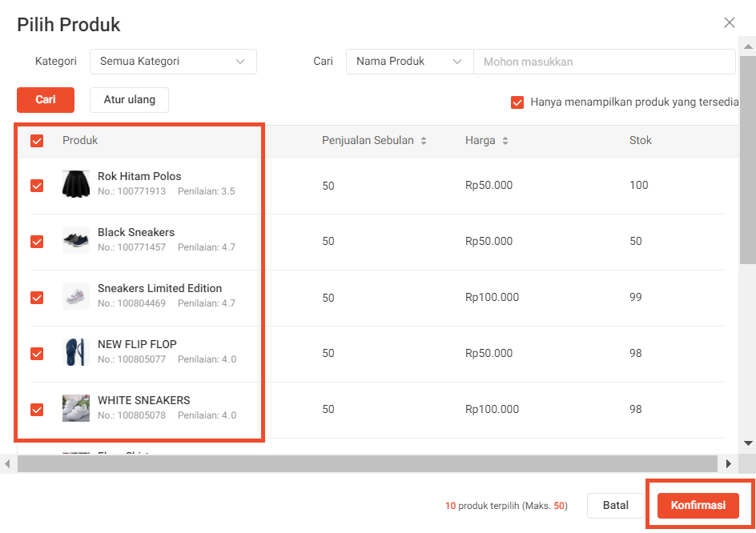
Task: Confirm selection with Konfirmasi button
Action: click(x=698, y=506)
